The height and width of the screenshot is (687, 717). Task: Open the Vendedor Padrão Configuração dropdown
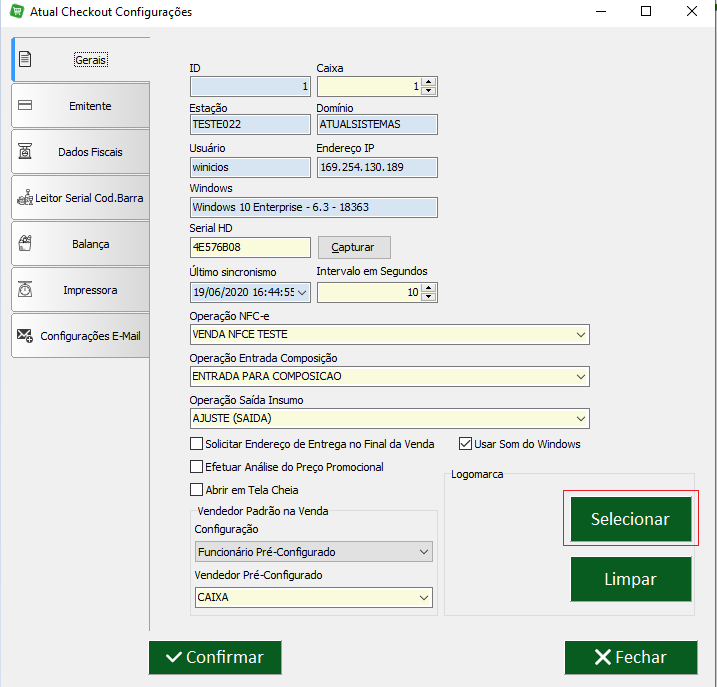424,552
